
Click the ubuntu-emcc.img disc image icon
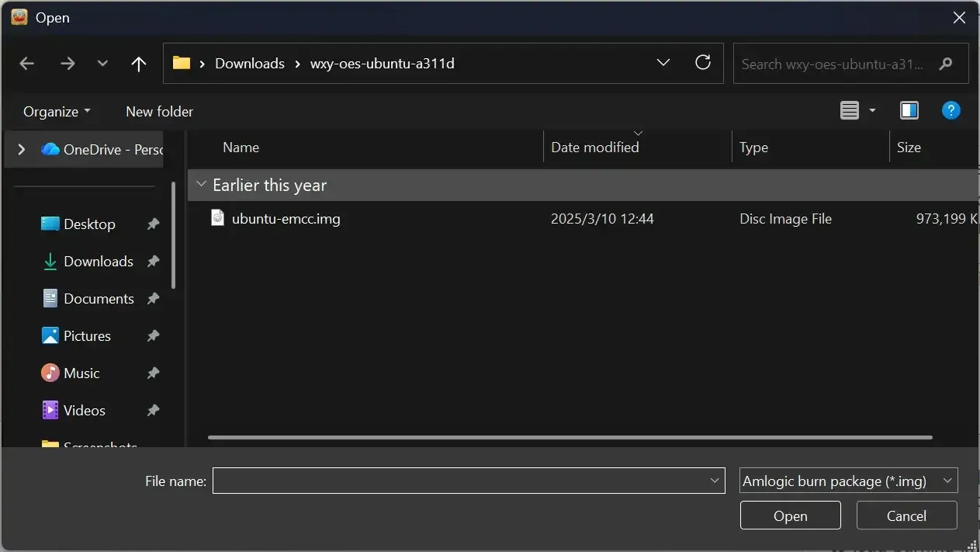point(218,218)
